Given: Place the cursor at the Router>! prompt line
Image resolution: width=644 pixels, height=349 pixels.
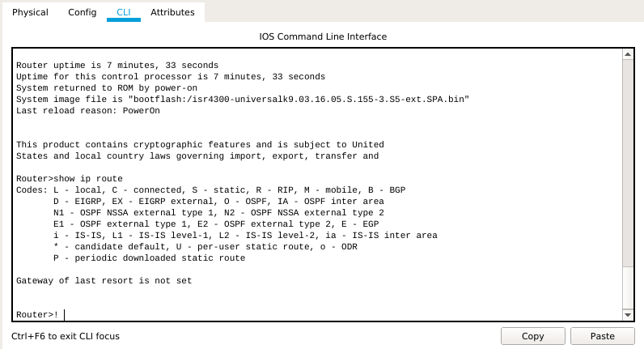Looking at the screenshot, I should pos(37,315).
